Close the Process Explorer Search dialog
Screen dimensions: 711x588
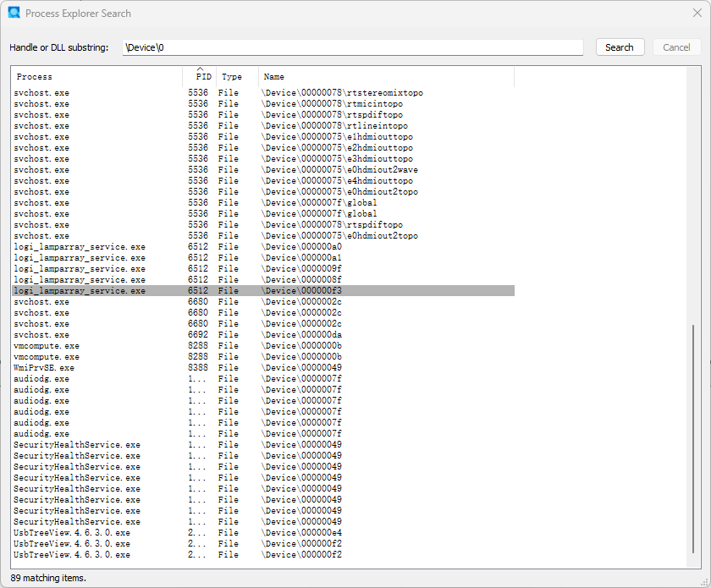tap(697, 13)
